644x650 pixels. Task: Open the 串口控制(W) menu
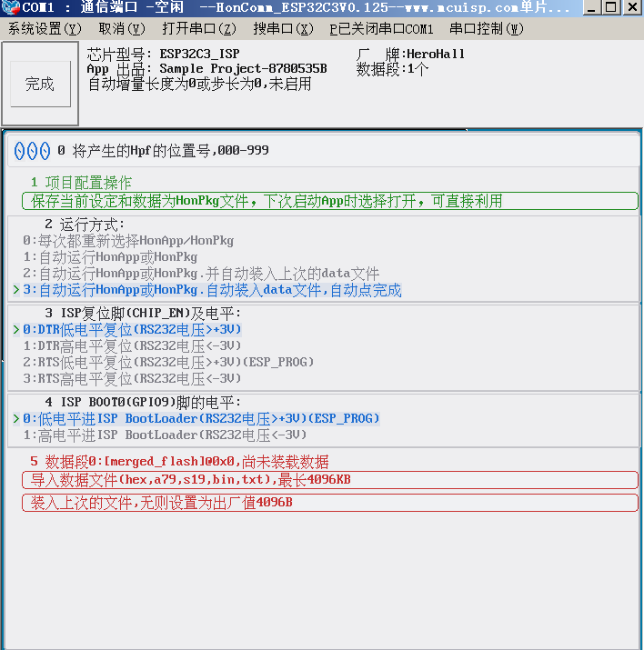coord(487,28)
